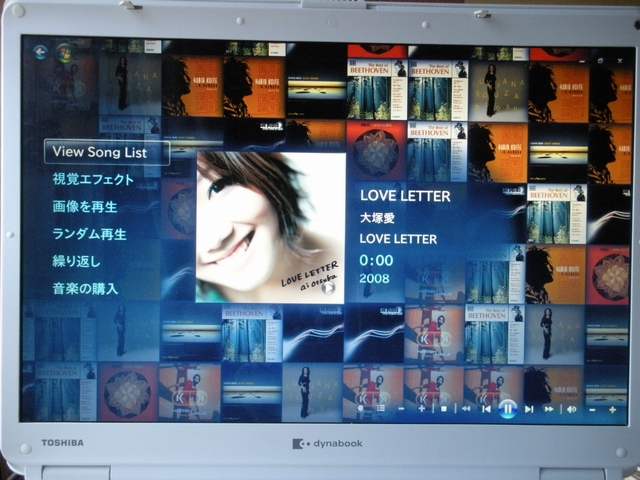The image size is (640, 480).
Task: Click the LOVE LETTER album cover
Action: pos(270,227)
